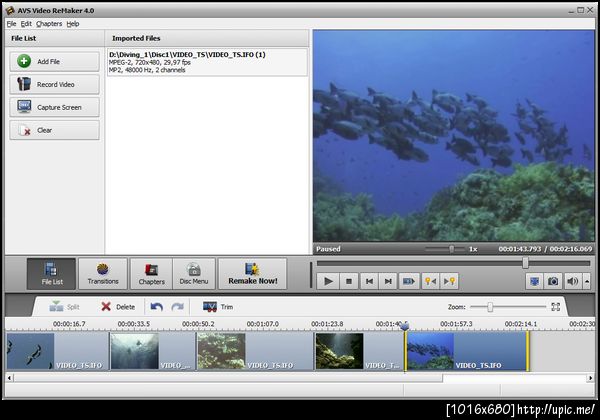Go to previous keyframe marker

(430, 281)
